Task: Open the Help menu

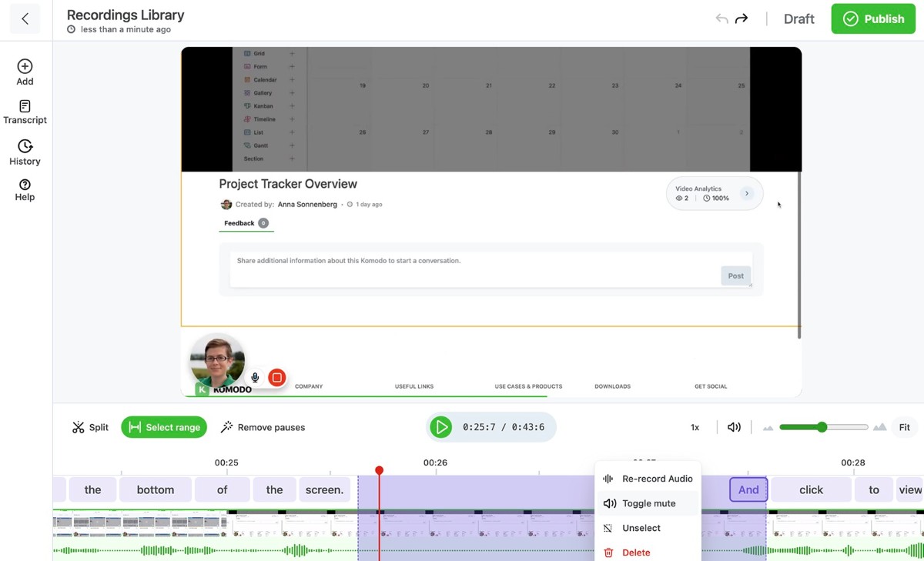Action: (25, 189)
